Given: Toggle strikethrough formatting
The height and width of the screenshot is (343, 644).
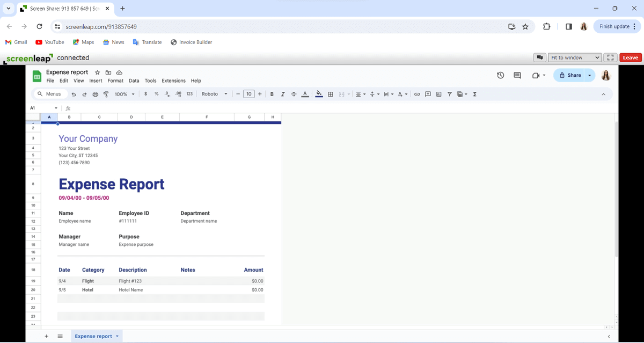Looking at the screenshot, I should (x=294, y=94).
